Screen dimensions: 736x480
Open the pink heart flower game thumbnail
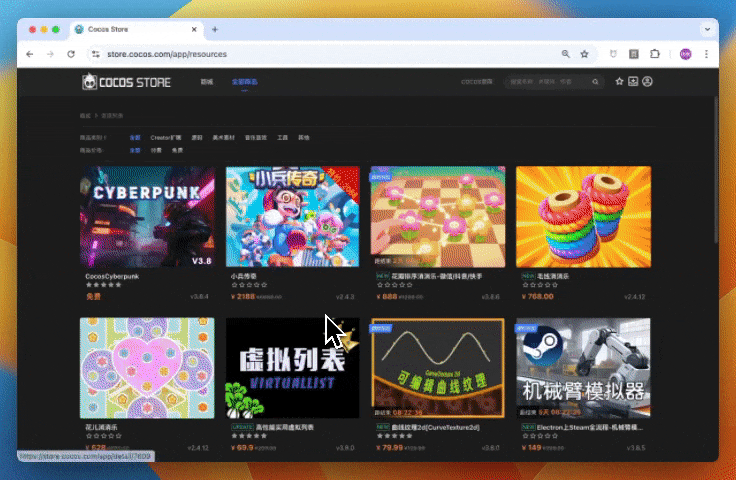147,368
